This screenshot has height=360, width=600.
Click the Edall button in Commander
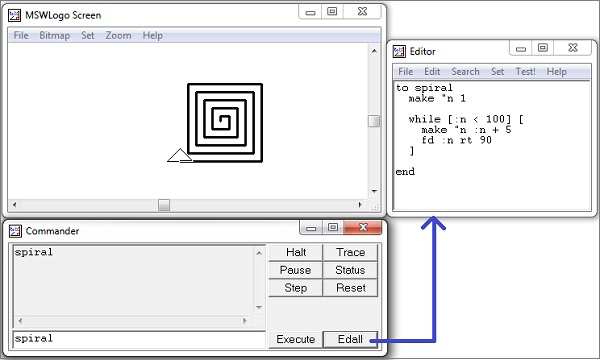(x=350, y=339)
